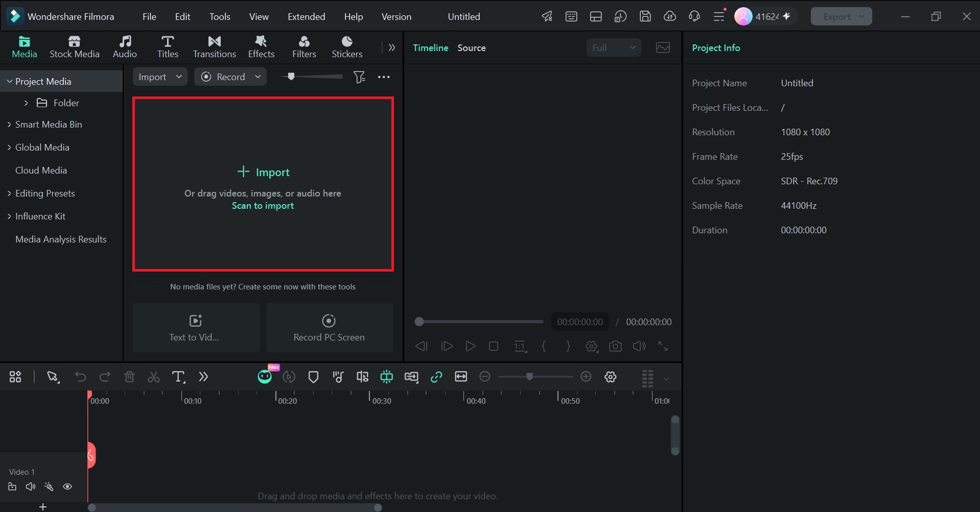The width and height of the screenshot is (980, 512).
Task: Adjust the thumbnail size slider
Action: pos(312,77)
